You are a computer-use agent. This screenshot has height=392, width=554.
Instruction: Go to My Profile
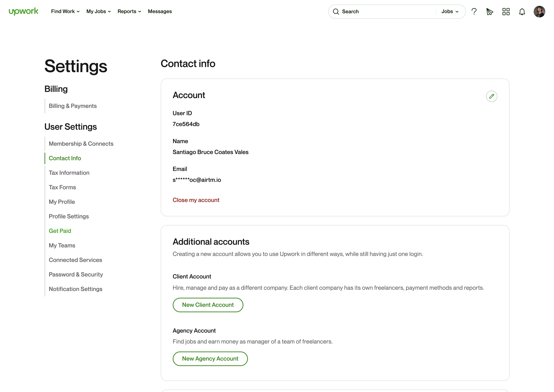[62, 202]
